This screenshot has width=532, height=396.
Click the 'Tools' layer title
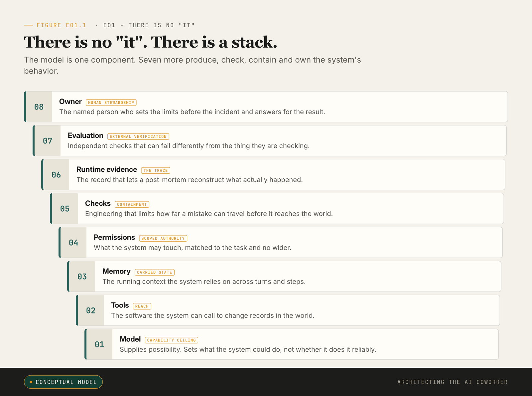(120, 305)
